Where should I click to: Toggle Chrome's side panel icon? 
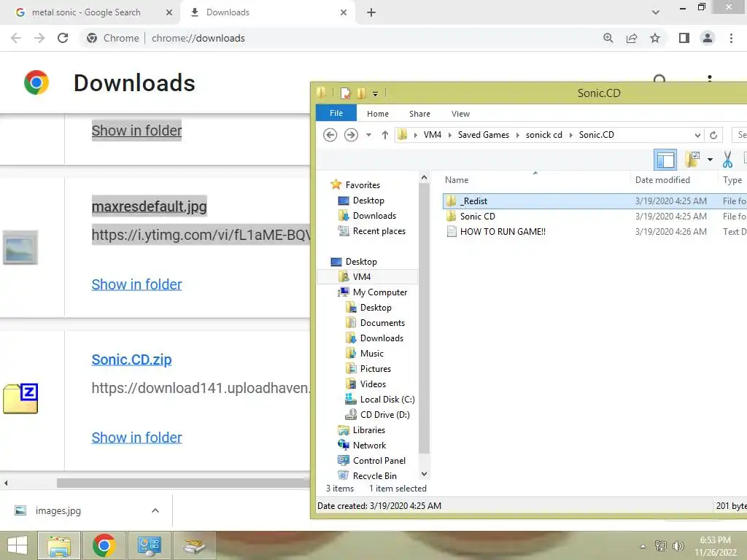coord(684,38)
